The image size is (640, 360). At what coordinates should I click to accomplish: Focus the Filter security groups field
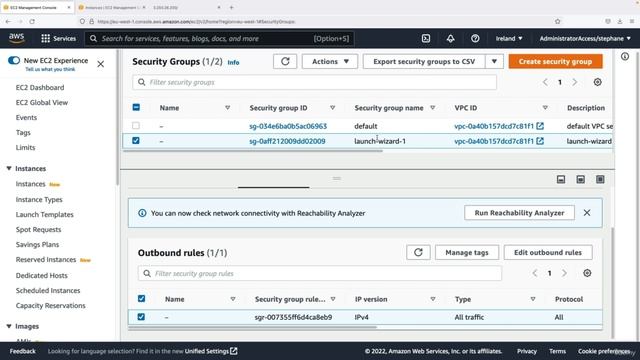(x=314, y=82)
